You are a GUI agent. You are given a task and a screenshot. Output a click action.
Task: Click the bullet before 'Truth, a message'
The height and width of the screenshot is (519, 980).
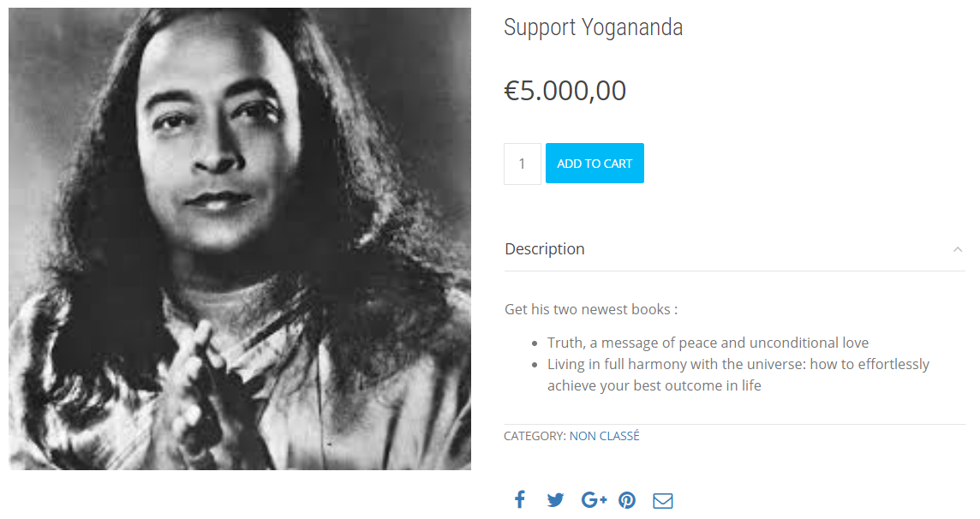(535, 343)
